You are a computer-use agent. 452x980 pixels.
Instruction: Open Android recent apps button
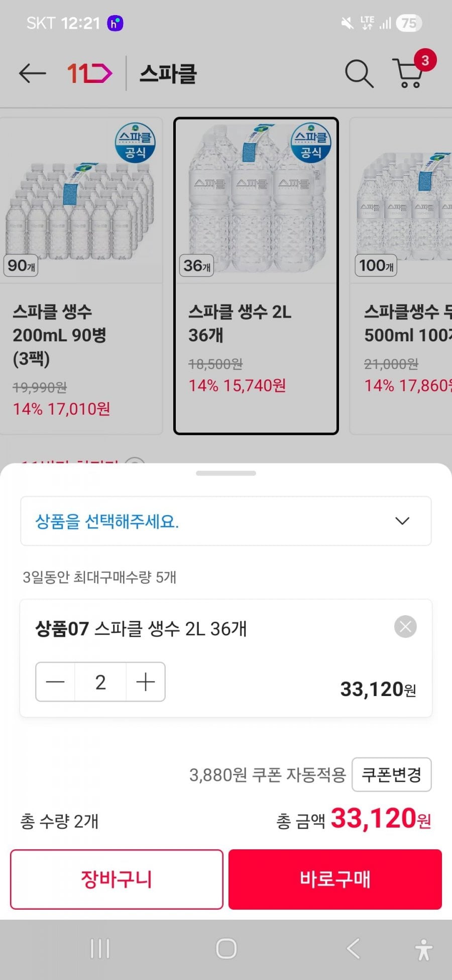[100, 949]
